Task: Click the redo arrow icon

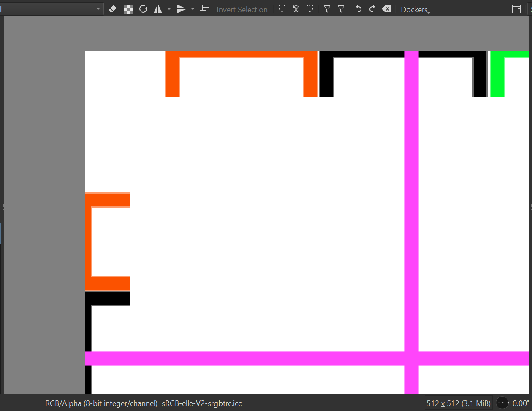Action: (x=372, y=9)
